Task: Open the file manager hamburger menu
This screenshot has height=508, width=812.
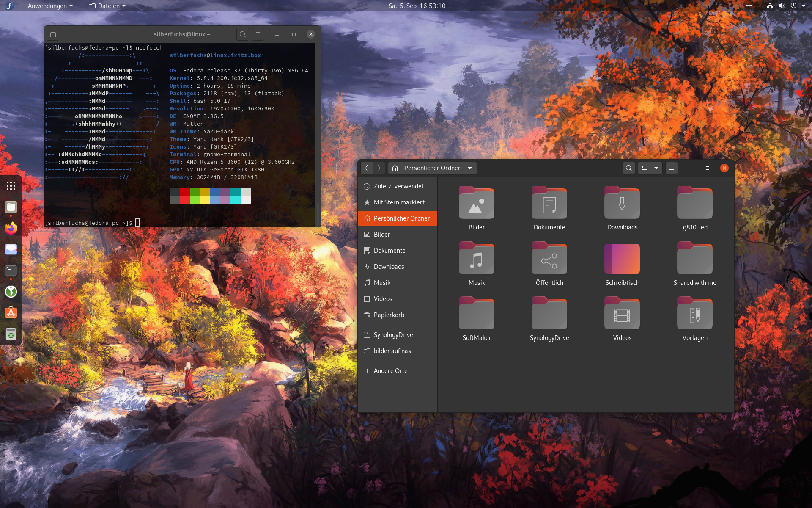Action: click(672, 168)
